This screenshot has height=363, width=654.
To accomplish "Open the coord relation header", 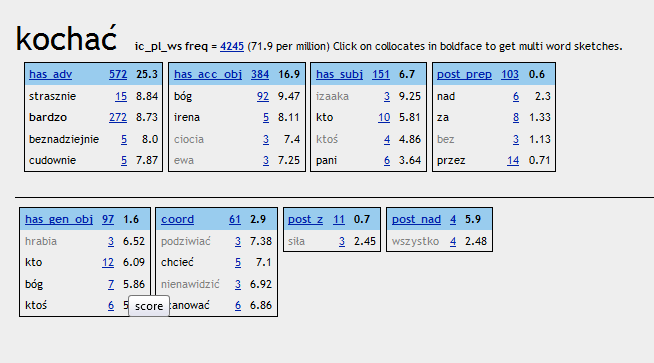I will point(177,219).
